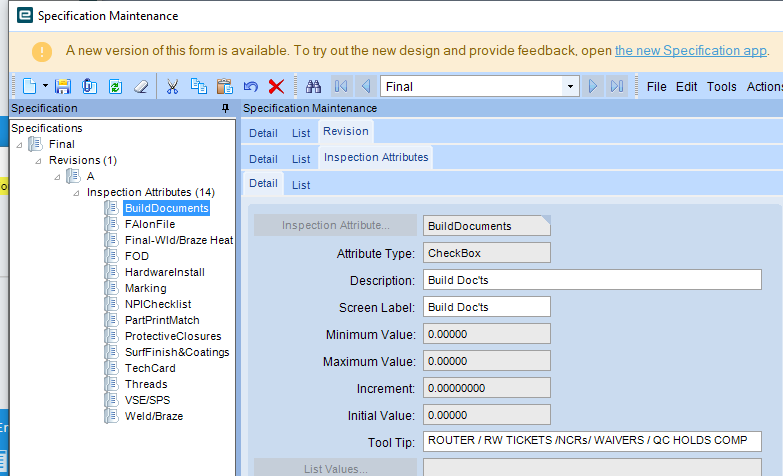The width and height of the screenshot is (783, 476).
Task: Collapse revision A tree node
Action: [57, 177]
